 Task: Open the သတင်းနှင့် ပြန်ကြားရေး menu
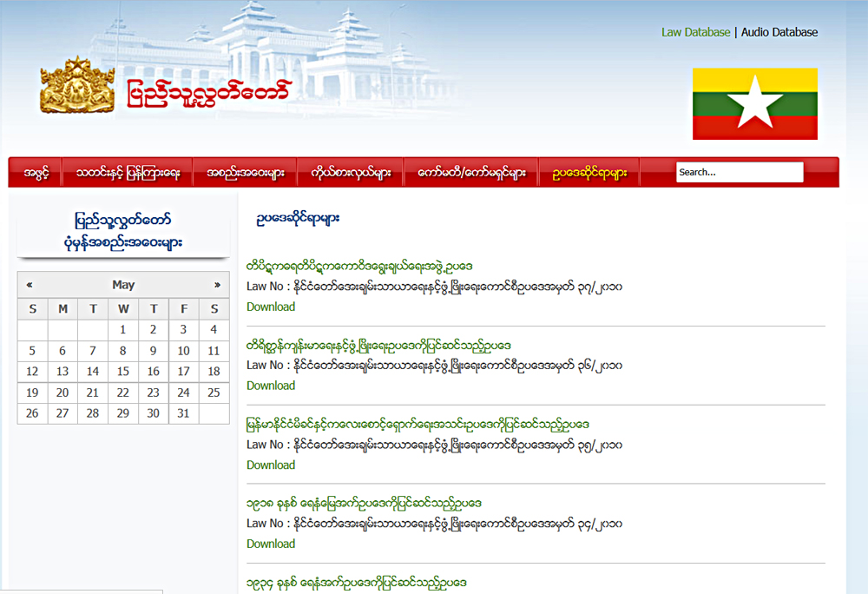click(128, 173)
